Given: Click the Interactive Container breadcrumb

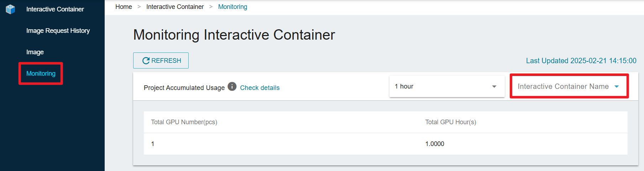Looking at the screenshot, I should [x=175, y=7].
